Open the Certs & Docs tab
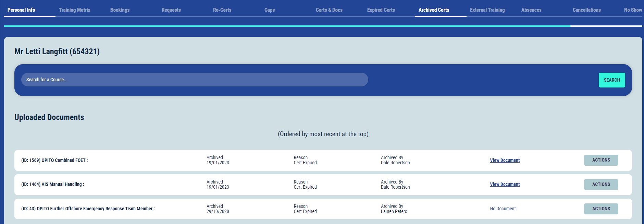Screen dimensions: 644x224 coord(329,10)
